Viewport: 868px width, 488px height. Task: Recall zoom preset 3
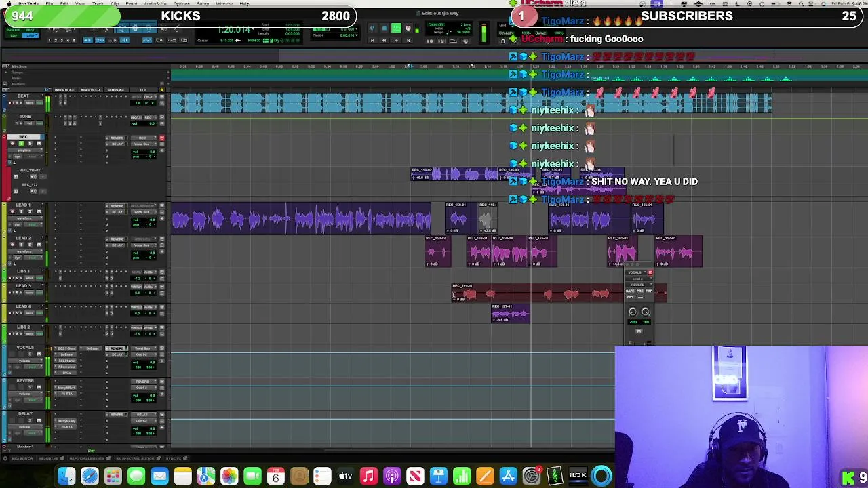click(62, 41)
